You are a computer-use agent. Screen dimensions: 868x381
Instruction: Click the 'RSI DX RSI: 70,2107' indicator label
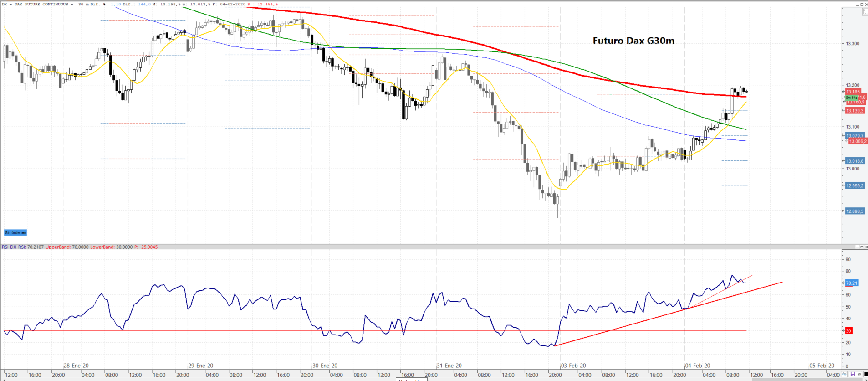coord(23,247)
